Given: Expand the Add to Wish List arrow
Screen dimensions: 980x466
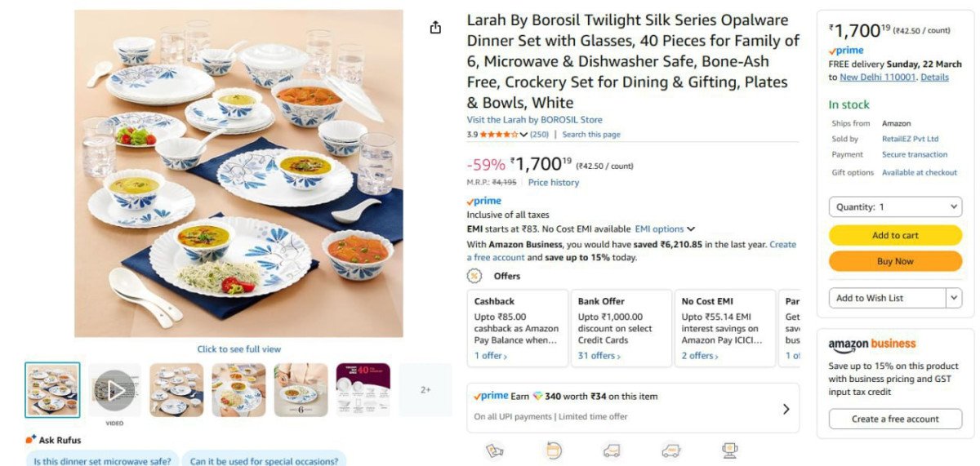Looking at the screenshot, I should 954,298.
